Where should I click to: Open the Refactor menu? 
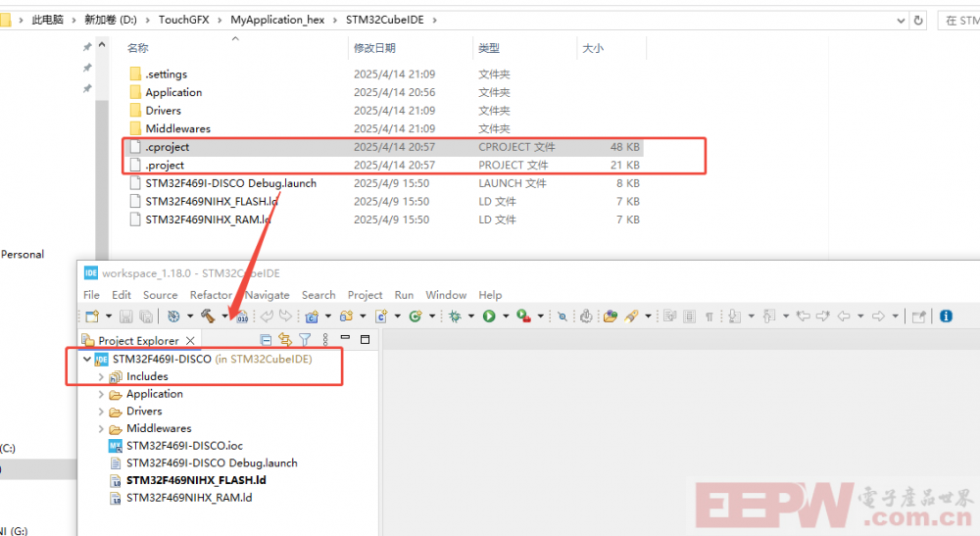tap(211, 295)
